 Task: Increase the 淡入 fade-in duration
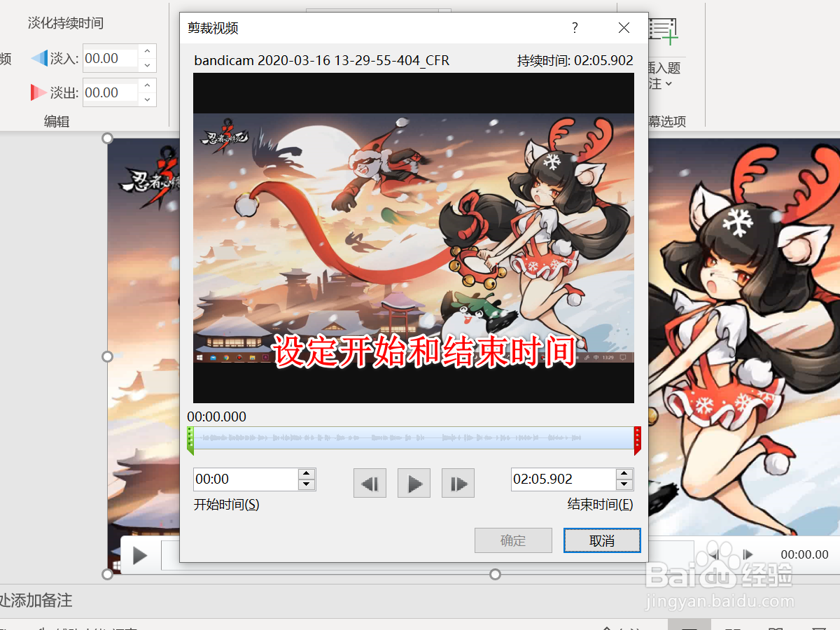pos(147,51)
